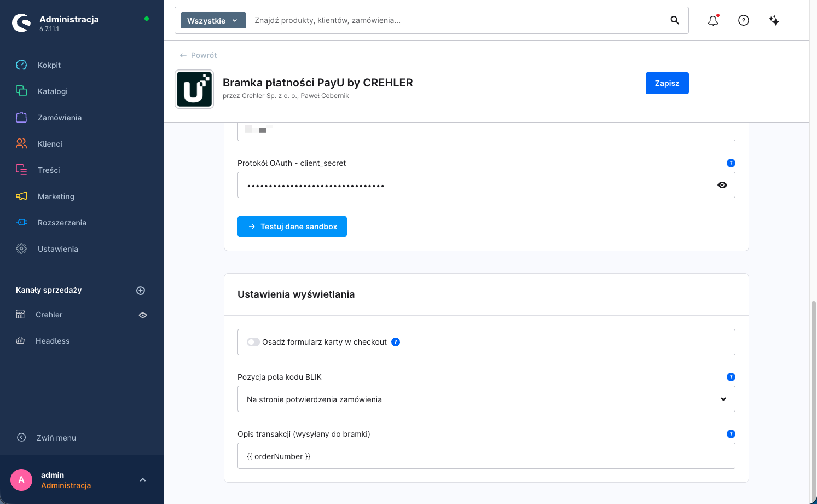Preview Crehler channel with eye icon

[143, 315]
